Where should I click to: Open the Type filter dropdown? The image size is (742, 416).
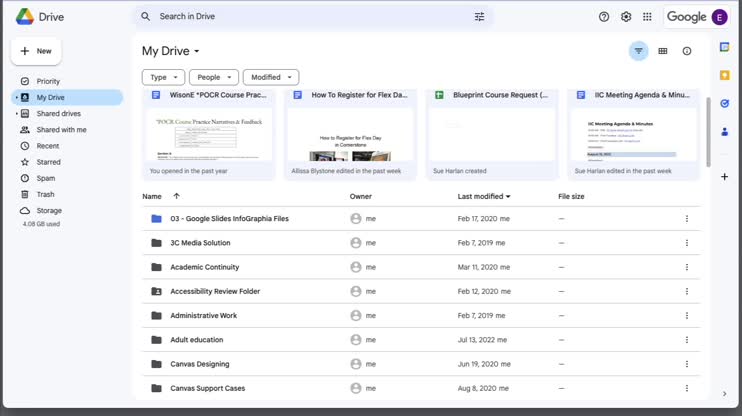click(x=163, y=77)
